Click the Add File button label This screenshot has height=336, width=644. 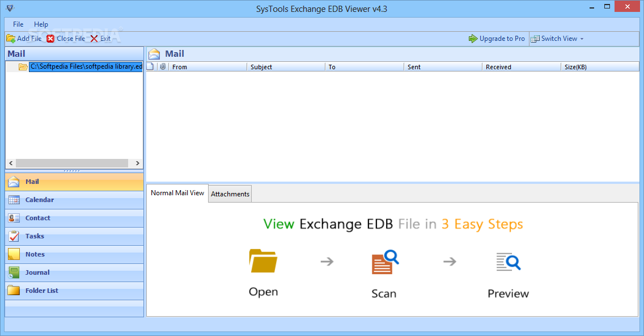(x=29, y=39)
